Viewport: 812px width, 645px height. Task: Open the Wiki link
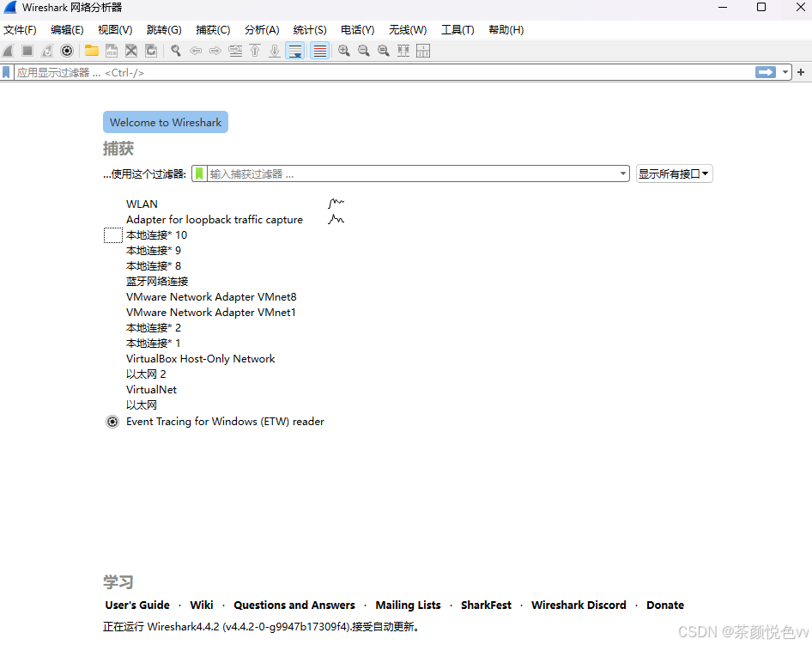(x=202, y=605)
